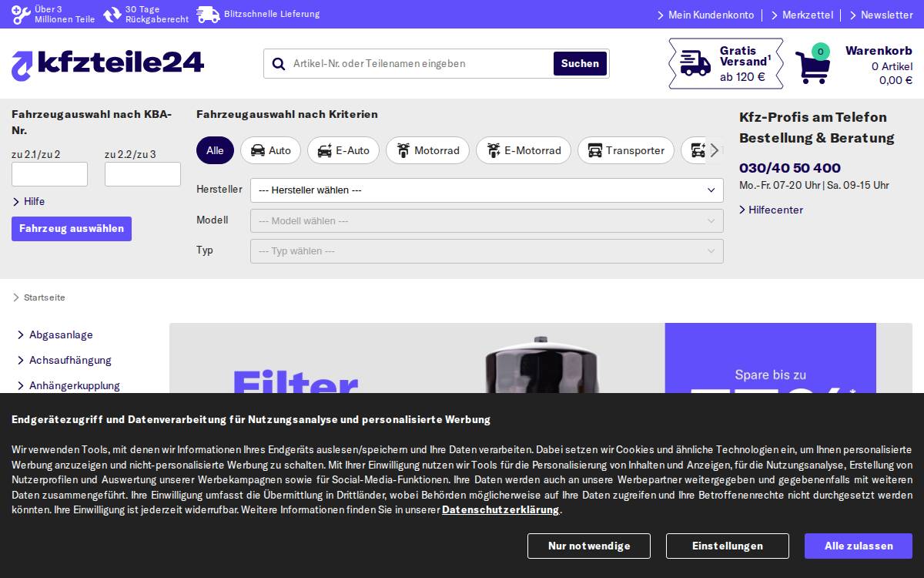Click phone number 030/40 50 400
Viewport: 924px width, 578px height.
pos(790,168)
